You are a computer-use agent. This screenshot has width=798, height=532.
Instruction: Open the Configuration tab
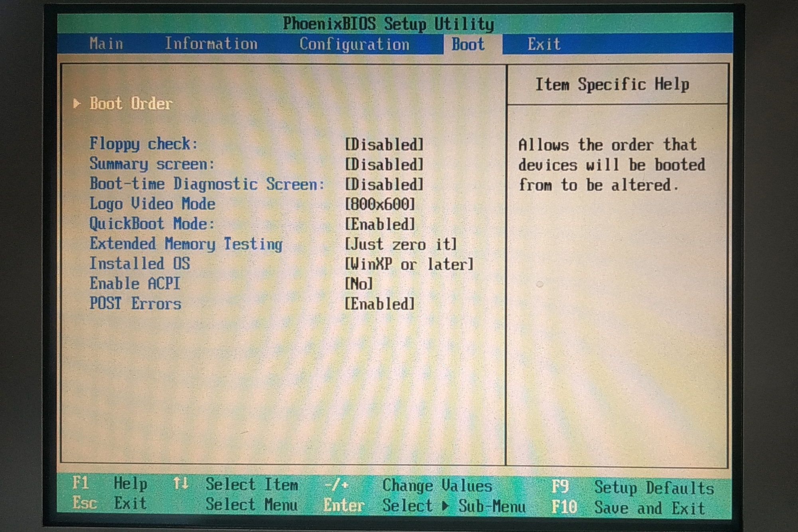click(x=354, y=44)
